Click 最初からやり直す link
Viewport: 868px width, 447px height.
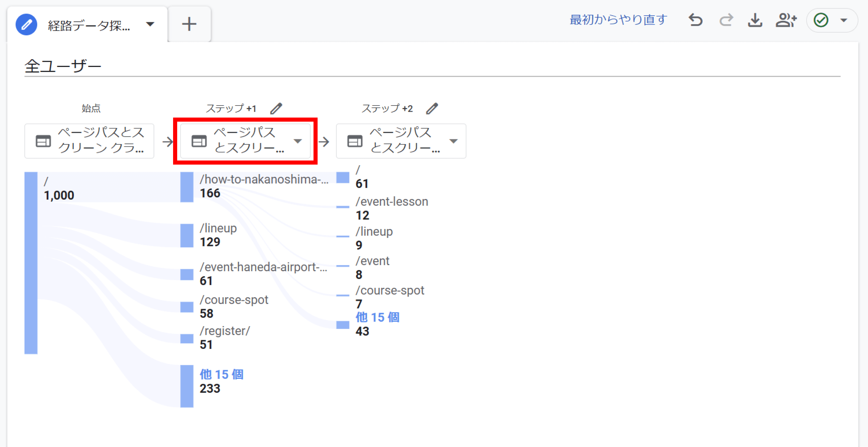[x=618, y=20]
